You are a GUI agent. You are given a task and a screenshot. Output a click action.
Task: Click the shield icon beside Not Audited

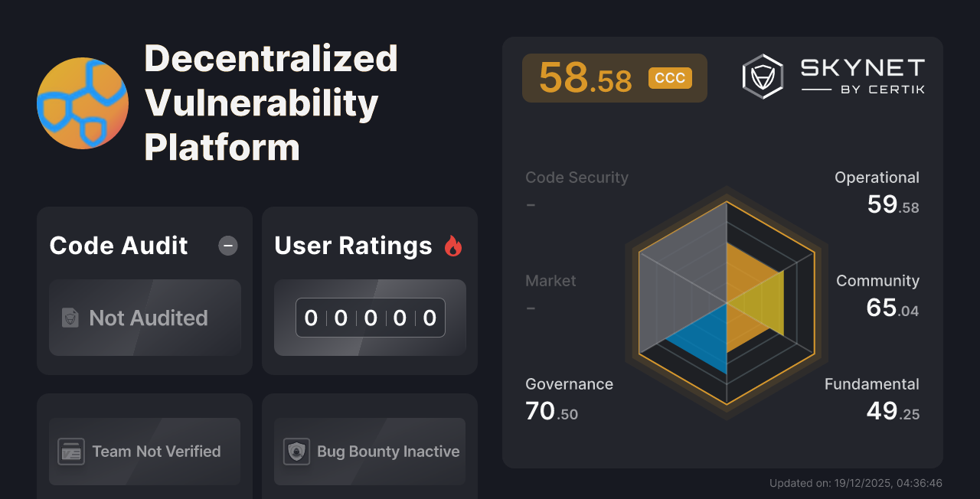click(x=70, y=318)
